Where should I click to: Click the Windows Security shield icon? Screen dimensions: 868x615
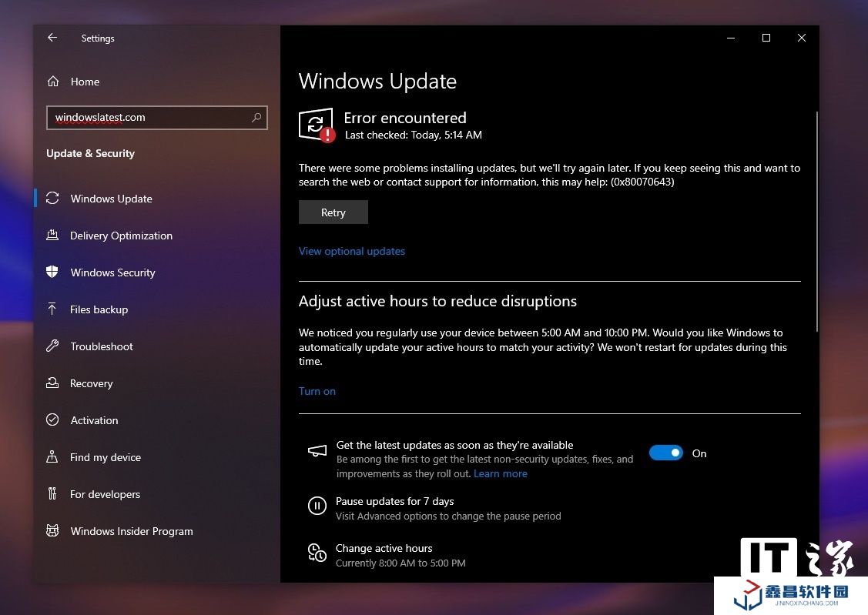[52, 272]
